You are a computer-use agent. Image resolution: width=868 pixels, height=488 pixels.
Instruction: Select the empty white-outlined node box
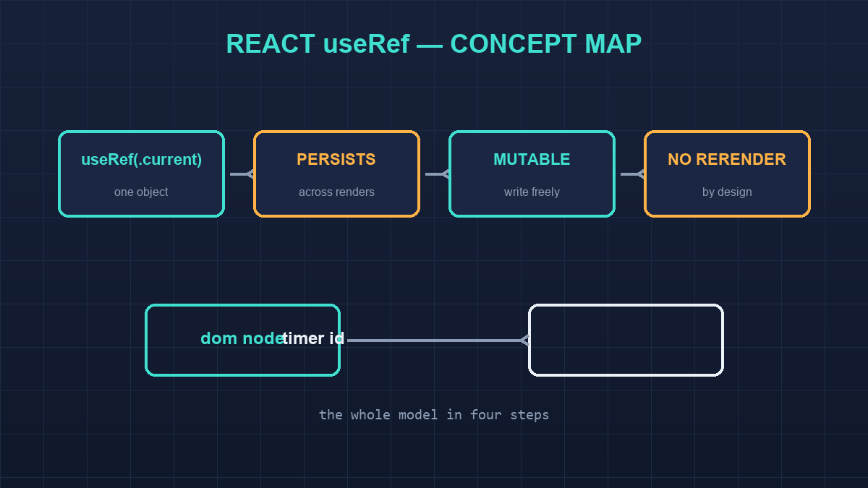coord(626,340)
